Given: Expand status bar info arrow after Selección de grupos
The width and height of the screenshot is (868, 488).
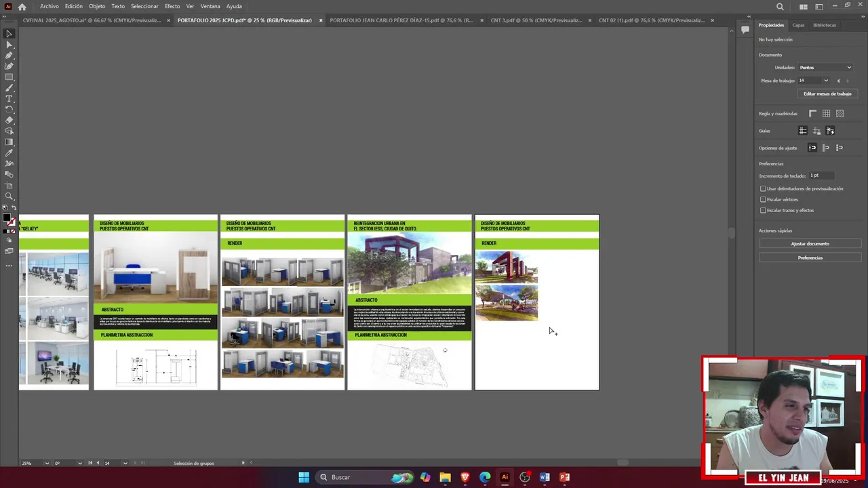Looking at the screenshot, I should pos(243,463).
